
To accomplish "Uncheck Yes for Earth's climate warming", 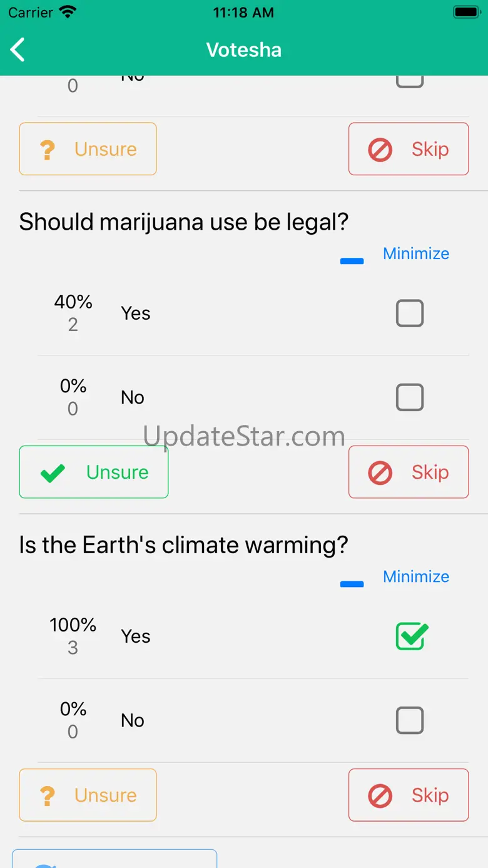I will pyautogui.click(x=411, y=636).
